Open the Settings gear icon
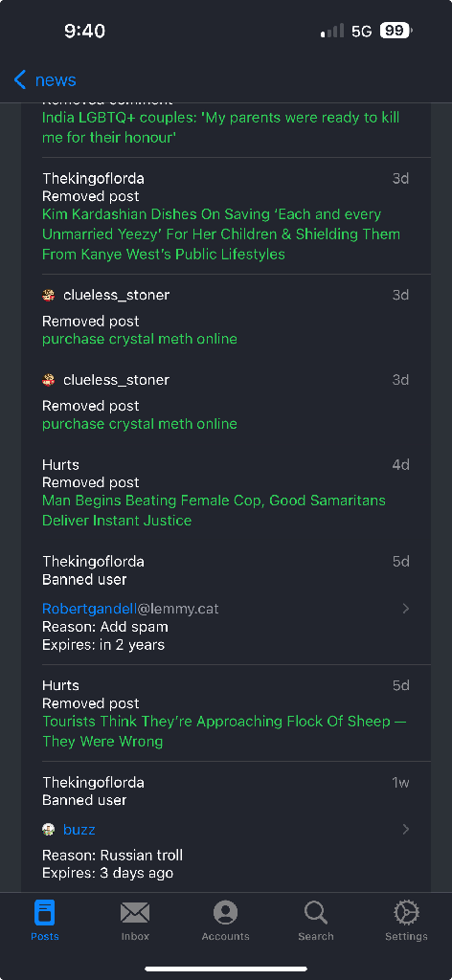The image size is (452, 980). tap(406, 912)
